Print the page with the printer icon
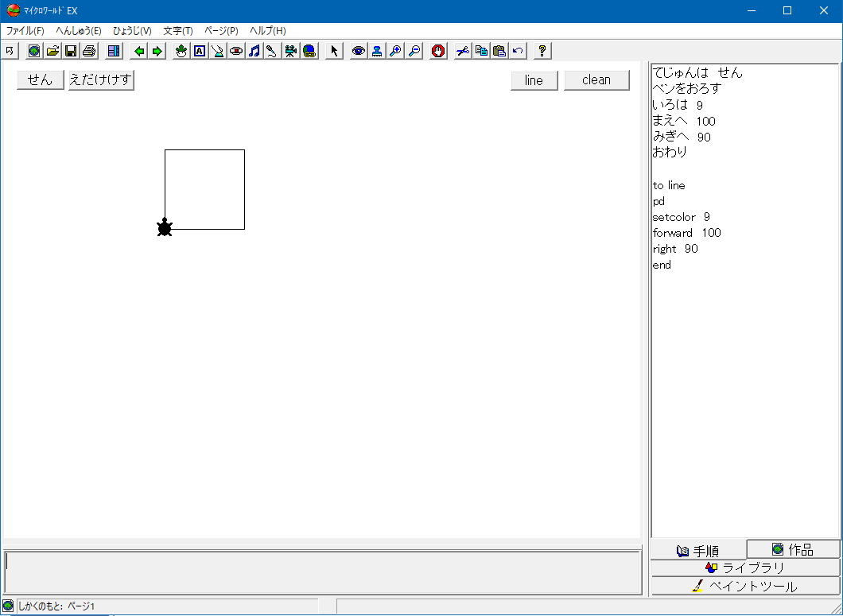 pos(89,51)
